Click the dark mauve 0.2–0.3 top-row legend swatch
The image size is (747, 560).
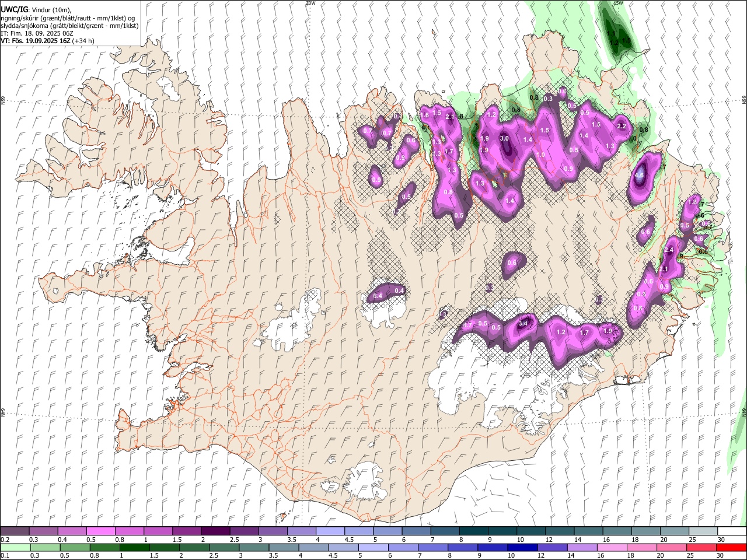[15, 531]
